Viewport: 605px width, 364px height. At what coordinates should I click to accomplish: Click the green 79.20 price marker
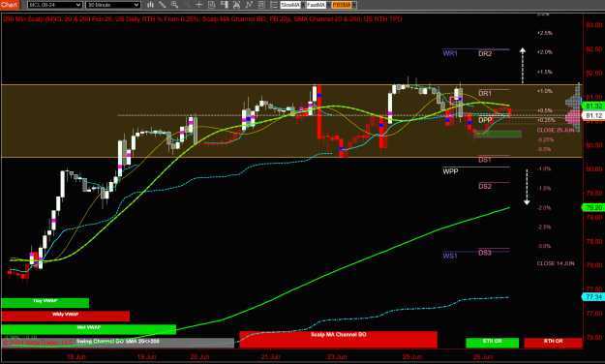tap(593, 208)
